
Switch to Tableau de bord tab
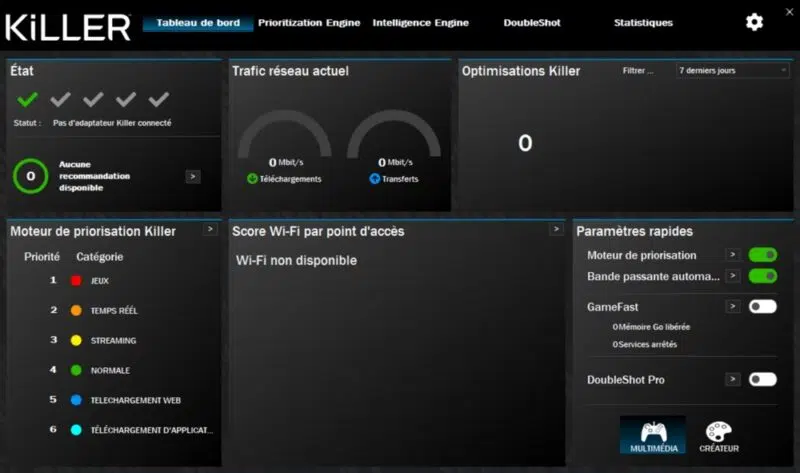[x=198, y=23]
